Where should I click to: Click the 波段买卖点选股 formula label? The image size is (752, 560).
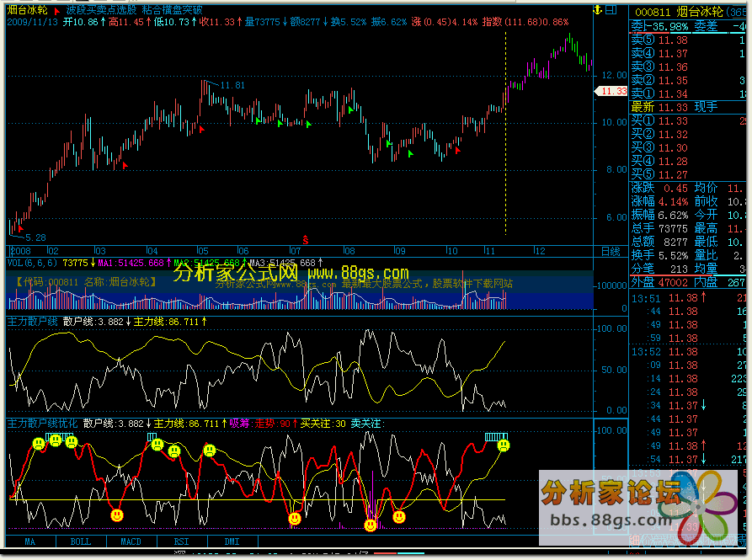pyautogui.click(x=101, y=11)
